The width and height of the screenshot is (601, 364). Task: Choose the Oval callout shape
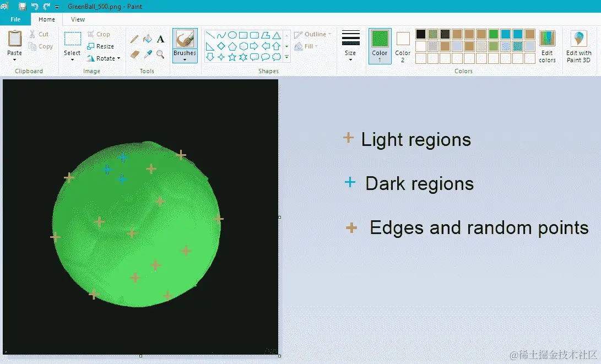(265, 57)
